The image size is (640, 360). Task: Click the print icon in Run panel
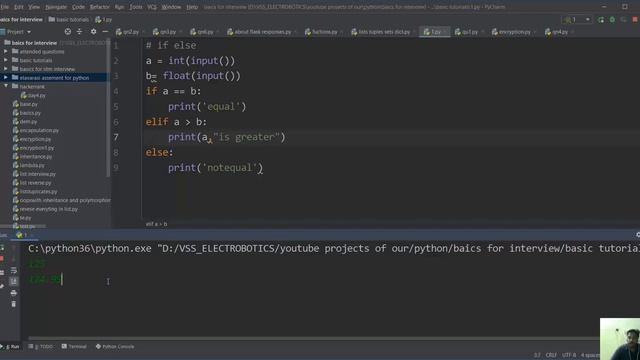tap(13, 293)
